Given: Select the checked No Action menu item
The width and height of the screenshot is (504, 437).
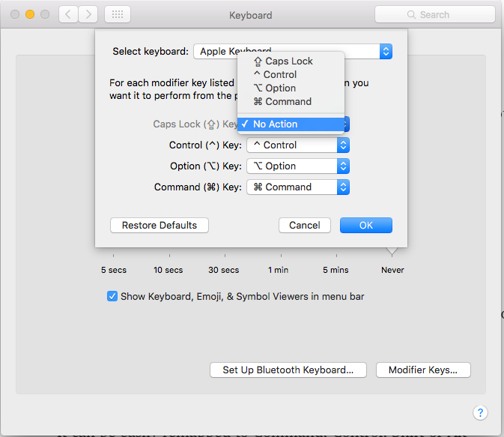Looking at the screenshot, I should click(291, 124).
